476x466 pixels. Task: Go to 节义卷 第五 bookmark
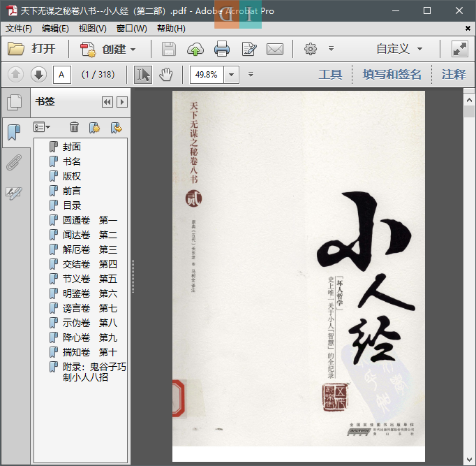pyautogui.click(x=90, y=279)
